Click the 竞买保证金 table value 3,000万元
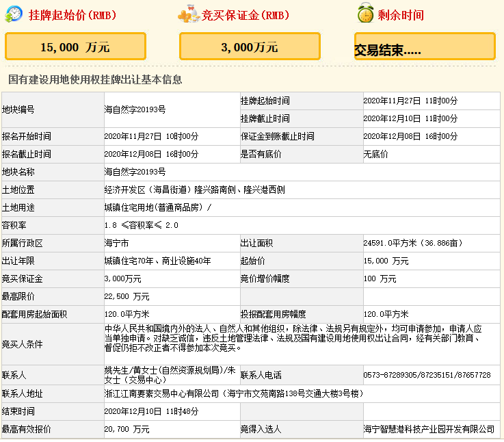Image resolution: width=504 pixels, height=442 pixels. [x=122, y=279]
